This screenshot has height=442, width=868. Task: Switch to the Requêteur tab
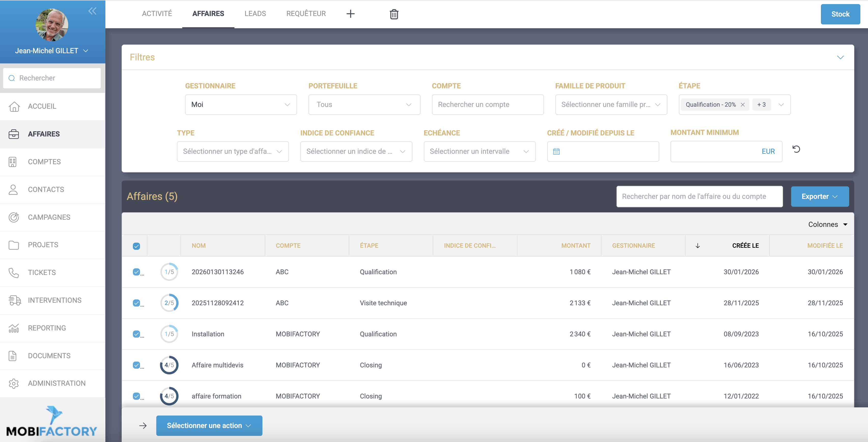pyautogui.click(x=306, y=14)
